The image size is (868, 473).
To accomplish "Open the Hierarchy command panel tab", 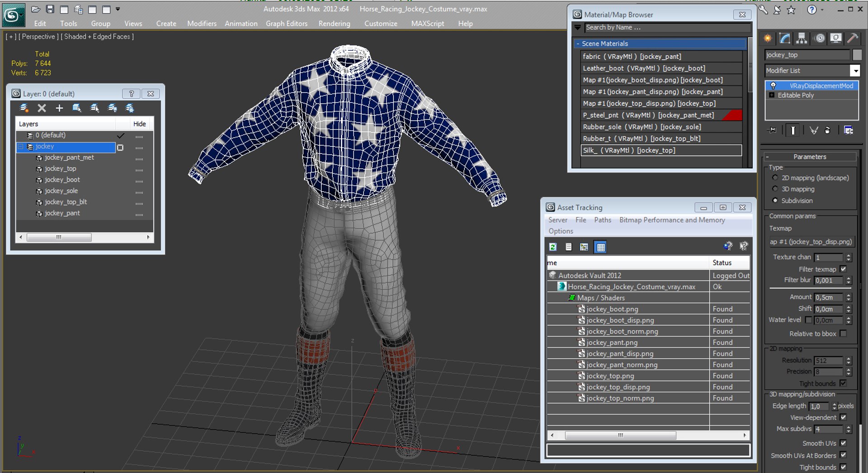I will tap(802, 38).
